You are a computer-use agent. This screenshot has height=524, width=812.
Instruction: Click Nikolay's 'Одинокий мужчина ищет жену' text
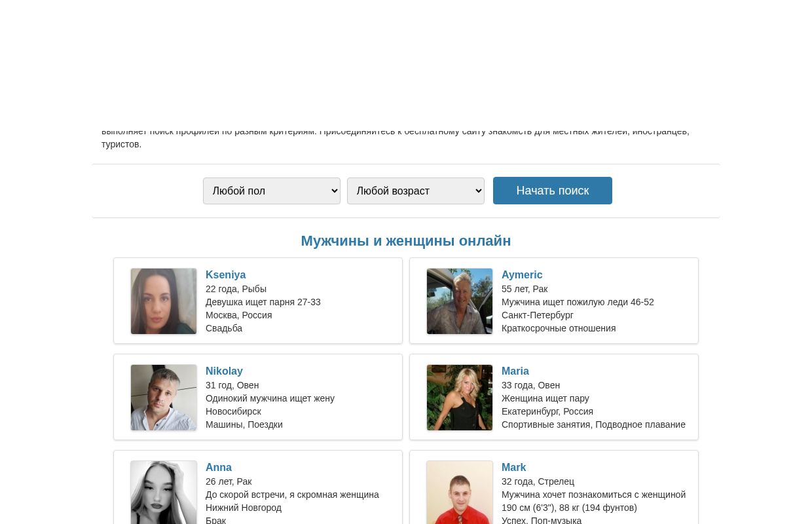tap(270, 398)
